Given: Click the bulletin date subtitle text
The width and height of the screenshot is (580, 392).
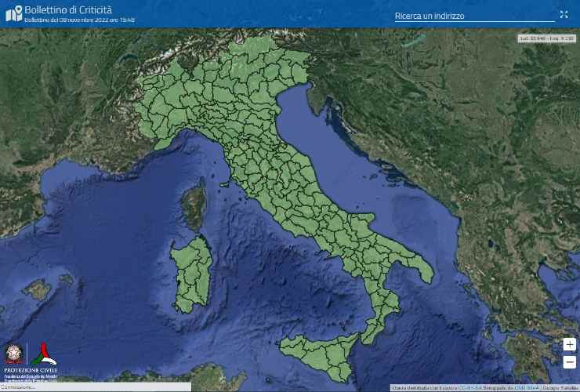Looking at the screenshot, I should pos(79,20).
